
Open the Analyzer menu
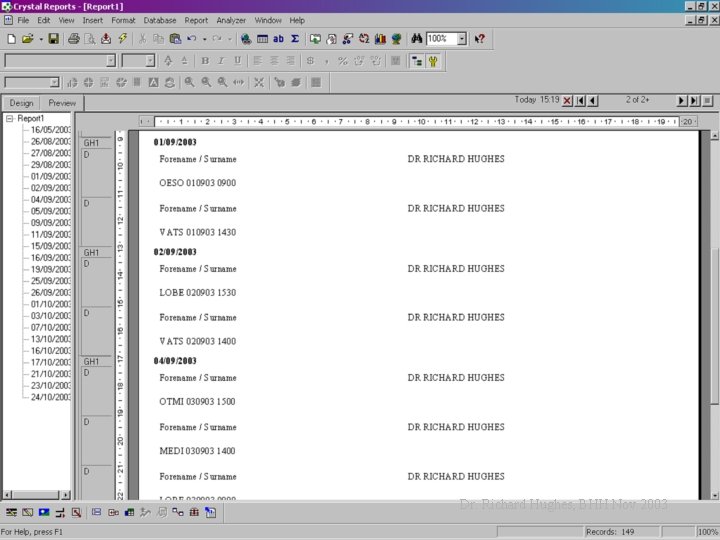[231, 20]
